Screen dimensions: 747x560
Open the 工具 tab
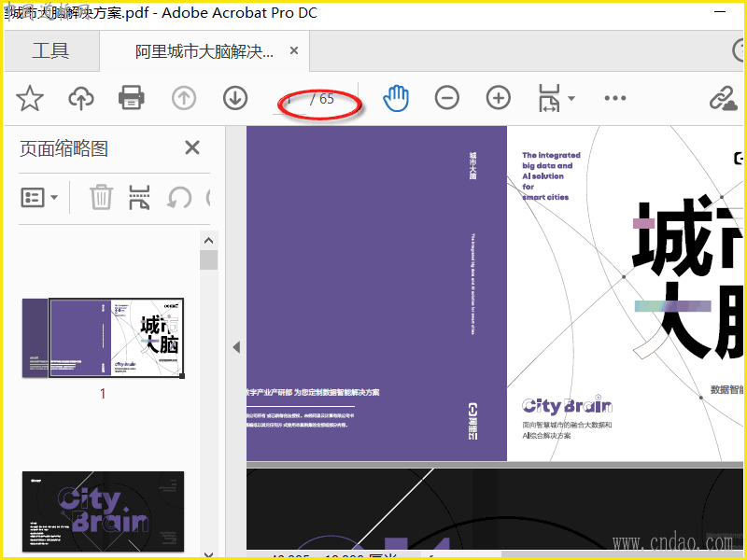[x=51, y=50]
